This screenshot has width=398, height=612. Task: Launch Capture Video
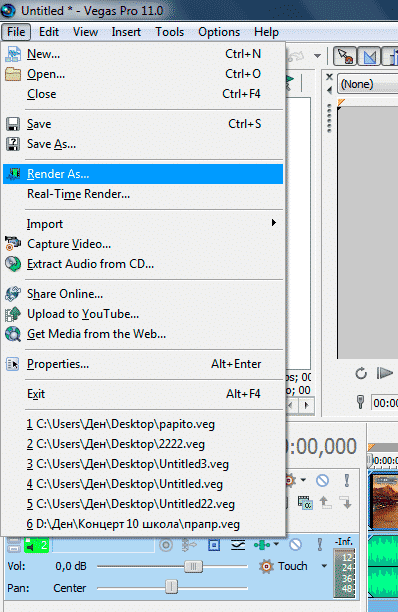143,244
